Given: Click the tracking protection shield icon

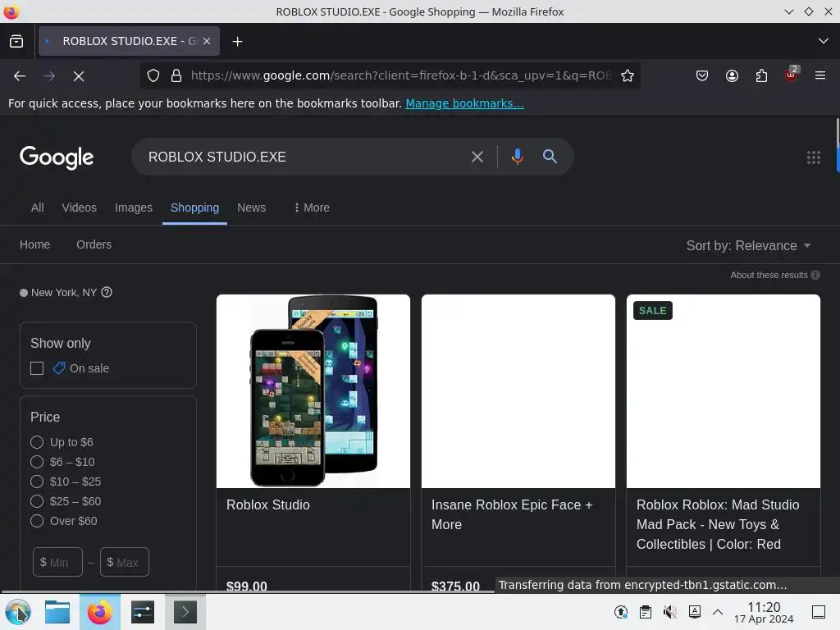Looking at the screenshot, I should (x=153, y=75).
